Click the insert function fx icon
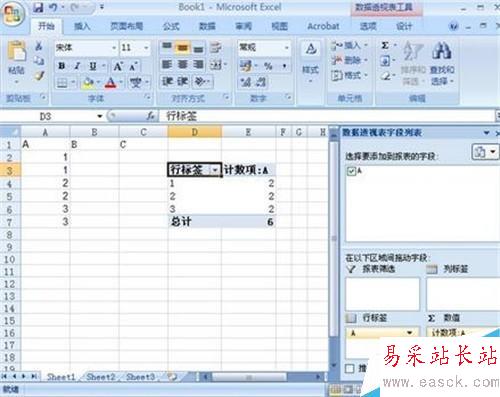The height and width of the screenshot is (397, 500). click(151, 116)
